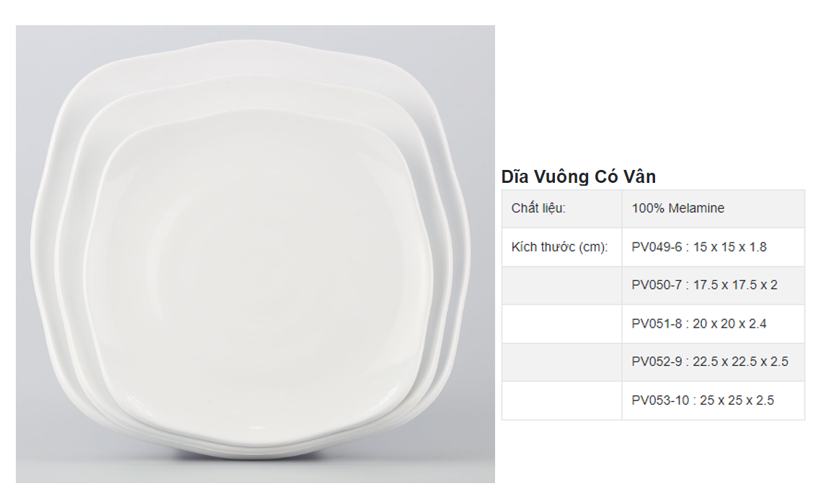
Task: Select the PV050-7 17.5 x 17.5 x 2 entry
Action: (704, 285)
